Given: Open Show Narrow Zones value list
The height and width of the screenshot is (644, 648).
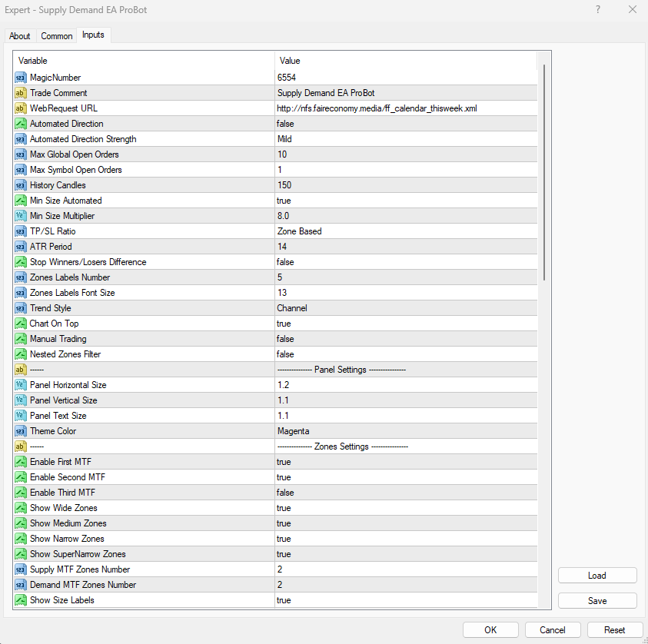Looking at the screenshot, I should pos(406,539).
